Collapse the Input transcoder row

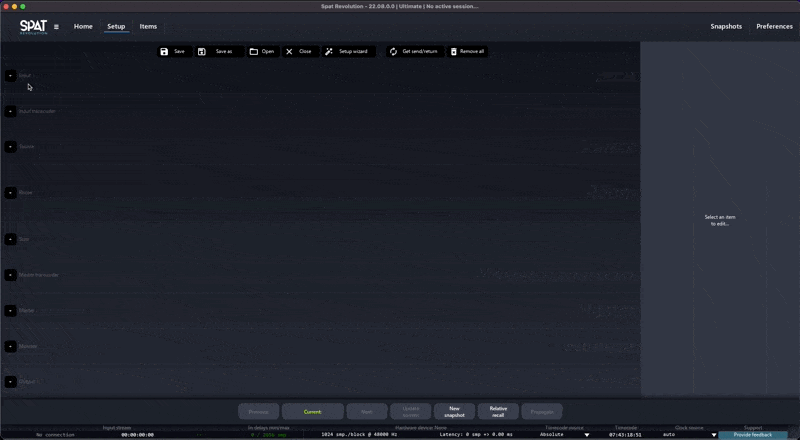[10, 111]
